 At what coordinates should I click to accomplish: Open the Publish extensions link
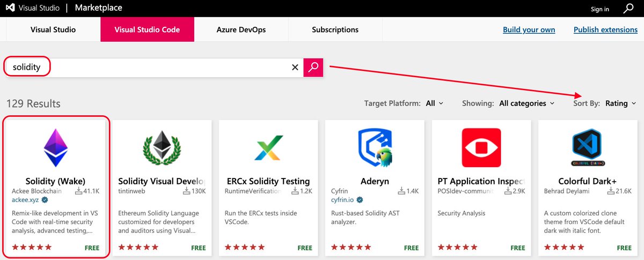point(605,29)
